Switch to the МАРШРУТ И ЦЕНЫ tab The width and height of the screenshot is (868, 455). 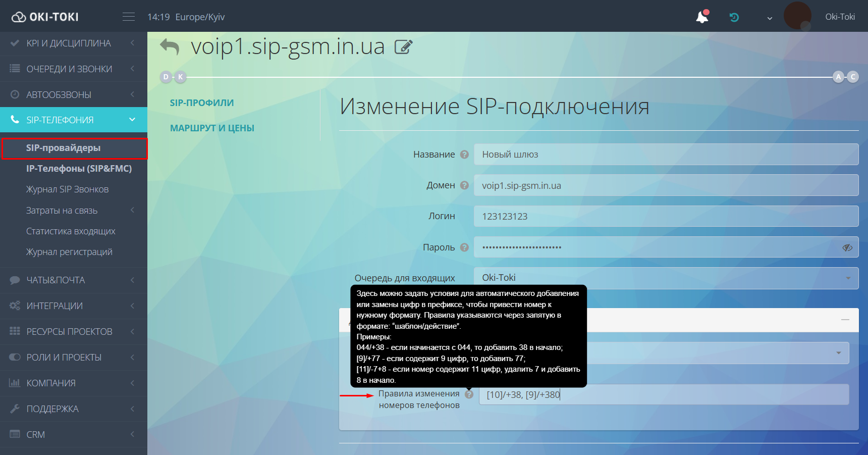212,128
